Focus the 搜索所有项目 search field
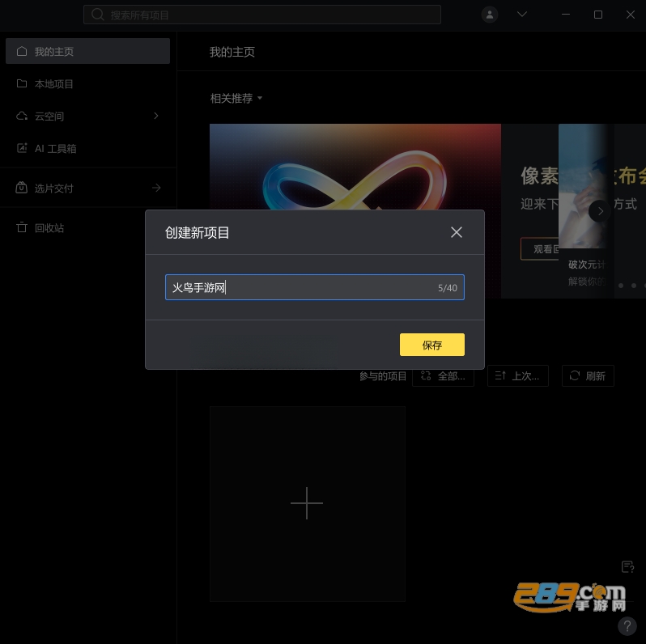Image resolution: width=646 pixels, height=644 pixels. tap(262, 15)
